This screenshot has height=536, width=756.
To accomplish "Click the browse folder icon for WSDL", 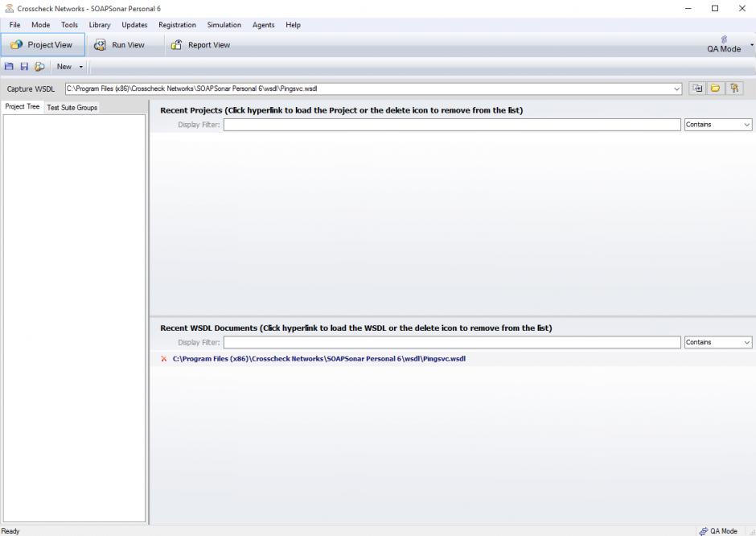I will 716,89.
